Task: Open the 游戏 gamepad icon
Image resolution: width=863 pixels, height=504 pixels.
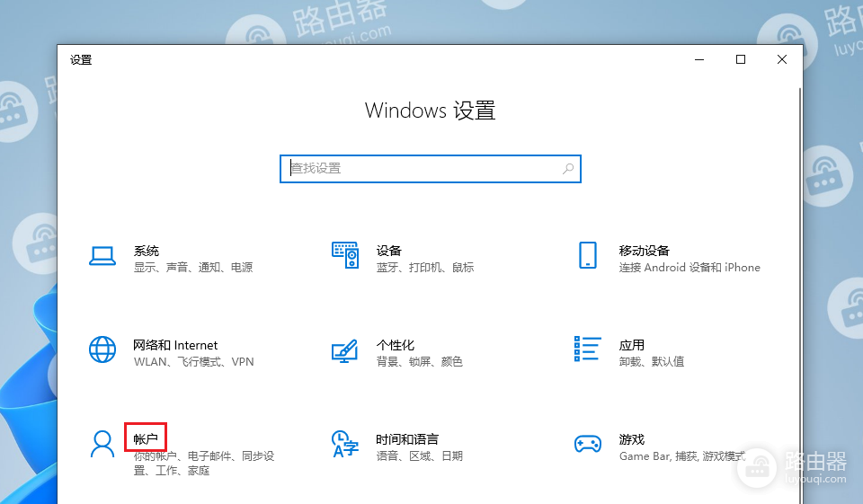Action: point(588,444)
